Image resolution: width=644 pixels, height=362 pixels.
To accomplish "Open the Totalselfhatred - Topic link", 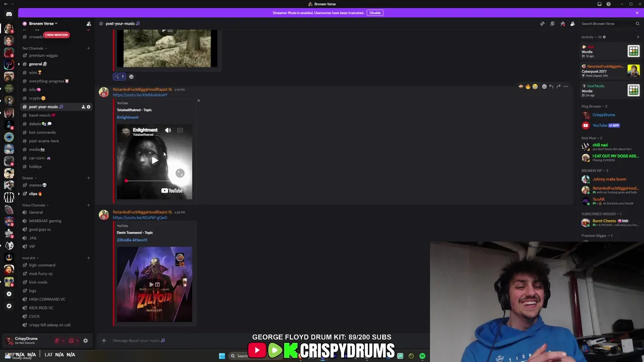I will coord(134,110).
